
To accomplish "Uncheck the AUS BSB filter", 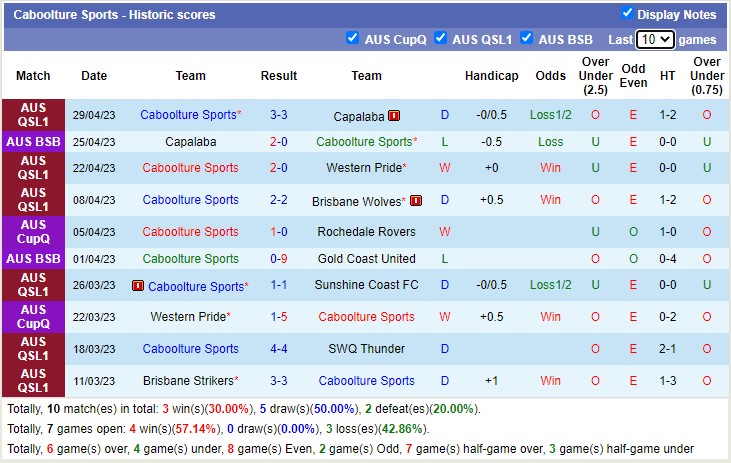I will (x=526, y=38).
